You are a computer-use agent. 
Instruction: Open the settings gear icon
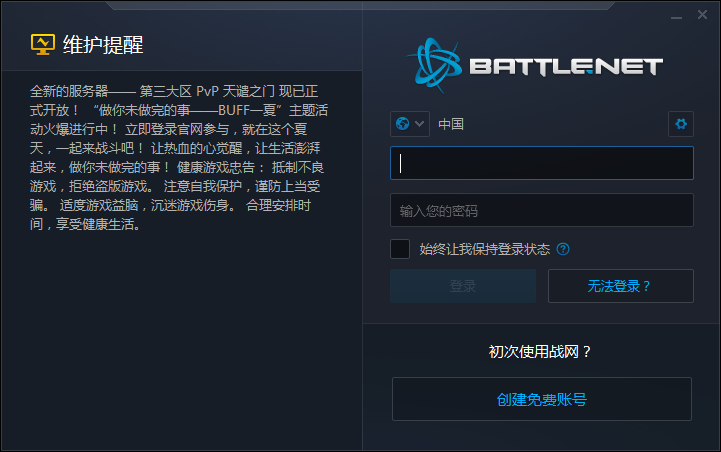681,124
